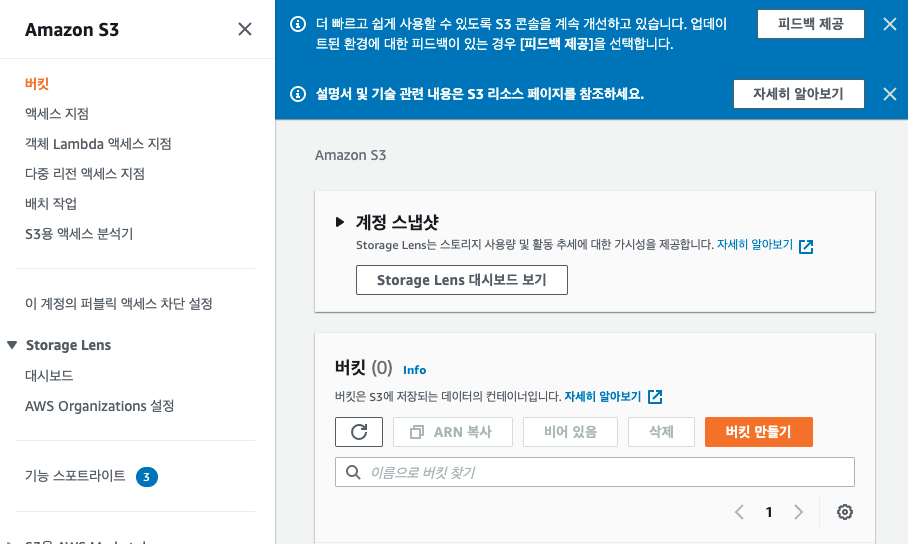Dismiss the S3 console feedback banner

[x=889, y=24]
